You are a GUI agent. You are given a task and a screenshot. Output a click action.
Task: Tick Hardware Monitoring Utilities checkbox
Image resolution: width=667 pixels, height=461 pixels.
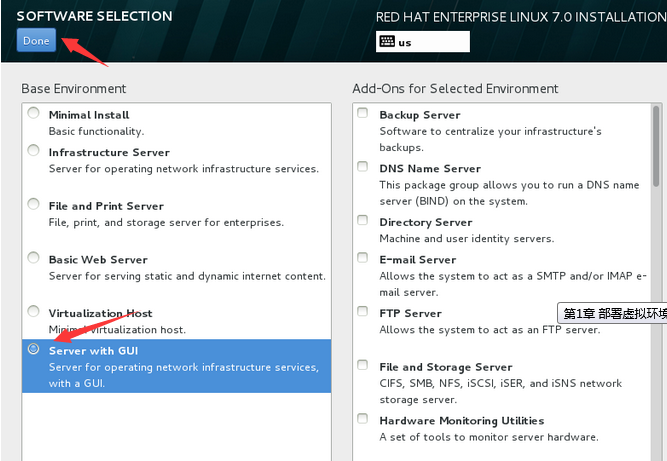click(x=362, y=418)
